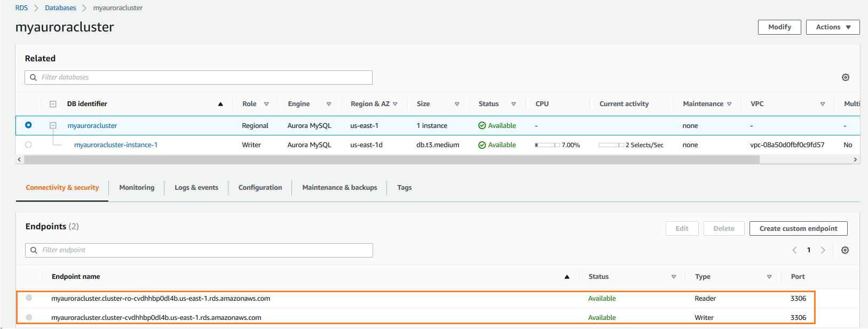The image size is (868, 329).
Task: Go to previous endpoints page arrow
Action: [794, 250]
